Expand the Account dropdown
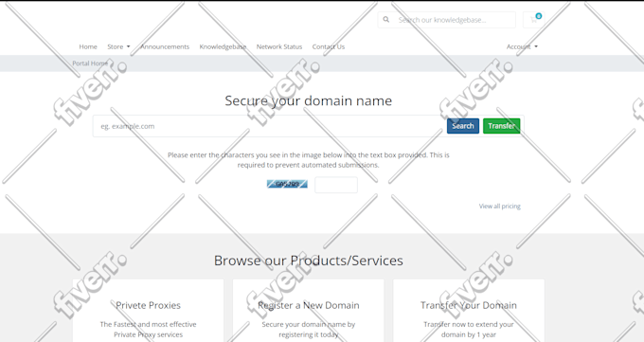 (x=522, y=46)
